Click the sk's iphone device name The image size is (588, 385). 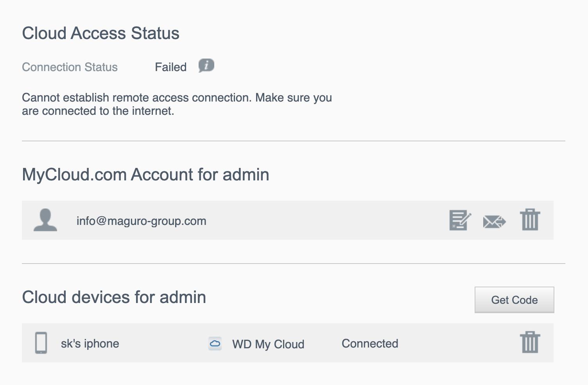[90, 344]
